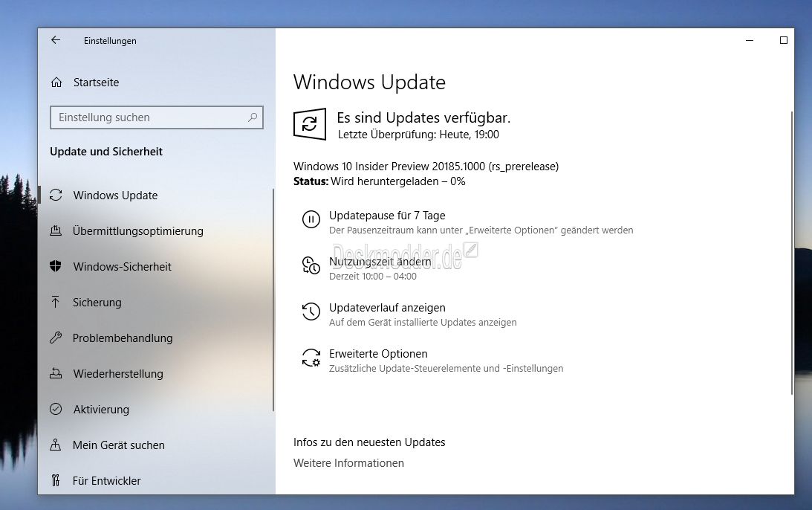The width and height of the screenshot is (812, 510).
Task: Click the Einstellungen window title
Action: [110, 41]
